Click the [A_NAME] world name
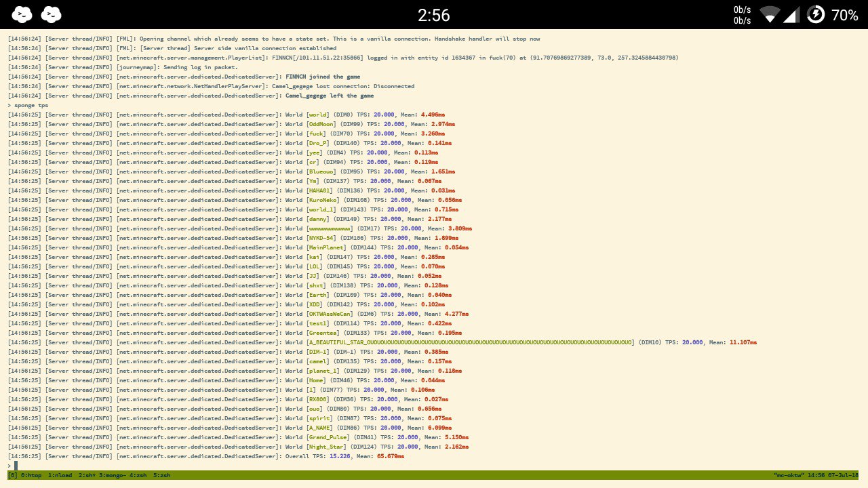This screenshot has height=488, width=868. pyautogui.click(x=319, y=428)
